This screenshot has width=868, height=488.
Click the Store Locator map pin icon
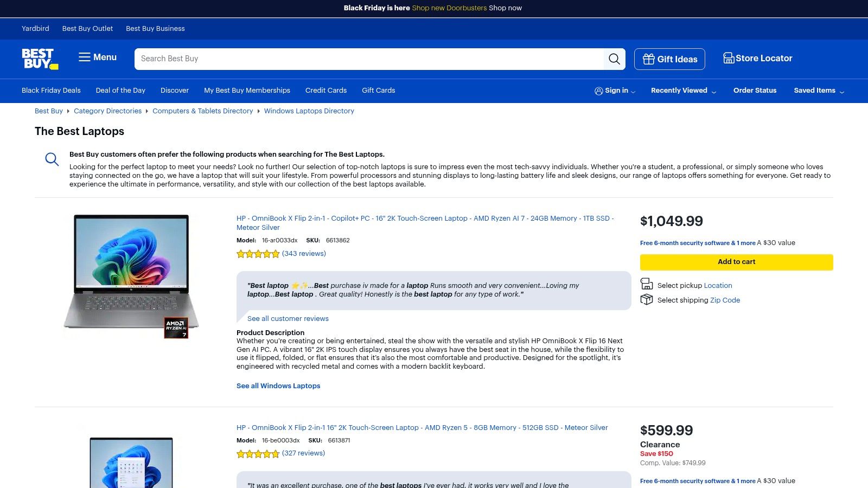728,58
